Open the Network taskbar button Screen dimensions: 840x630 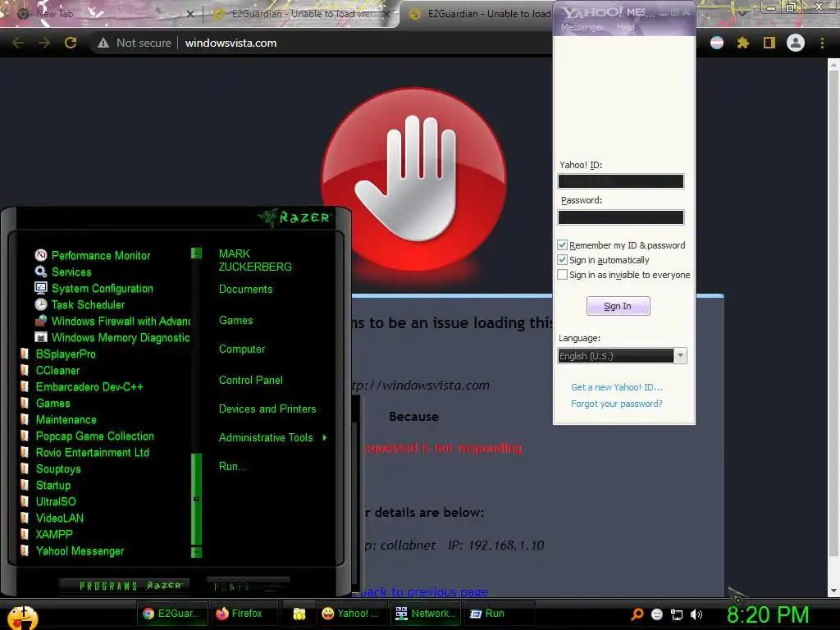[x=427, y=614]
